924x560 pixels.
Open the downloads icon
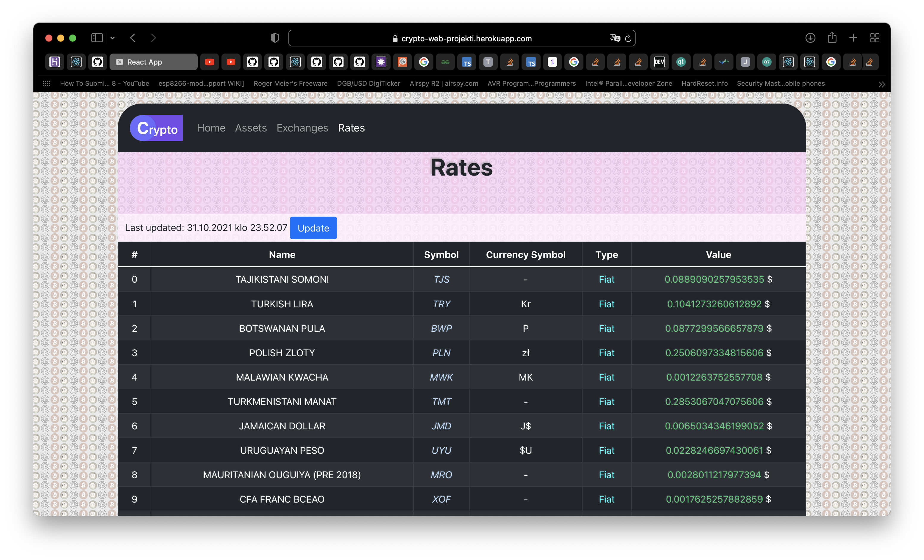pos(810,38)
